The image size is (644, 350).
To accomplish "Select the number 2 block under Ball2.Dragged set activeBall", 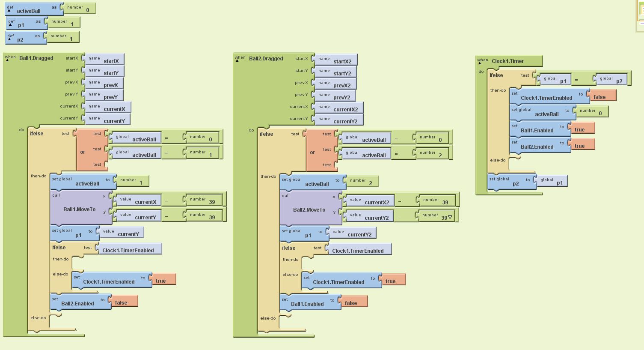I will click(362, 182).
